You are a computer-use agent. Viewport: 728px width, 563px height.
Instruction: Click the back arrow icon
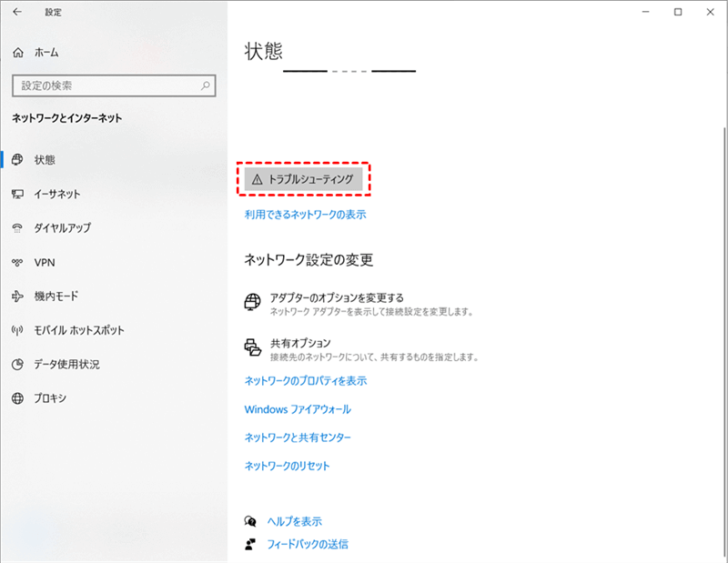coord(16,13)
